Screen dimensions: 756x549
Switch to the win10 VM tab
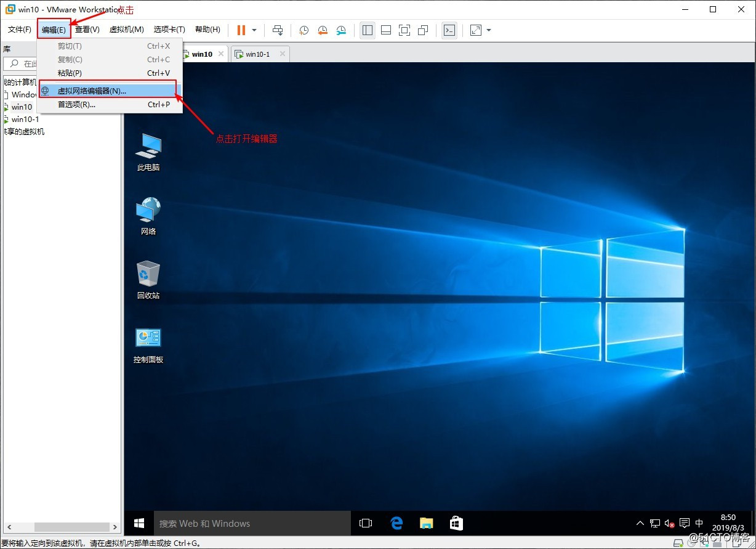(202, 54)
